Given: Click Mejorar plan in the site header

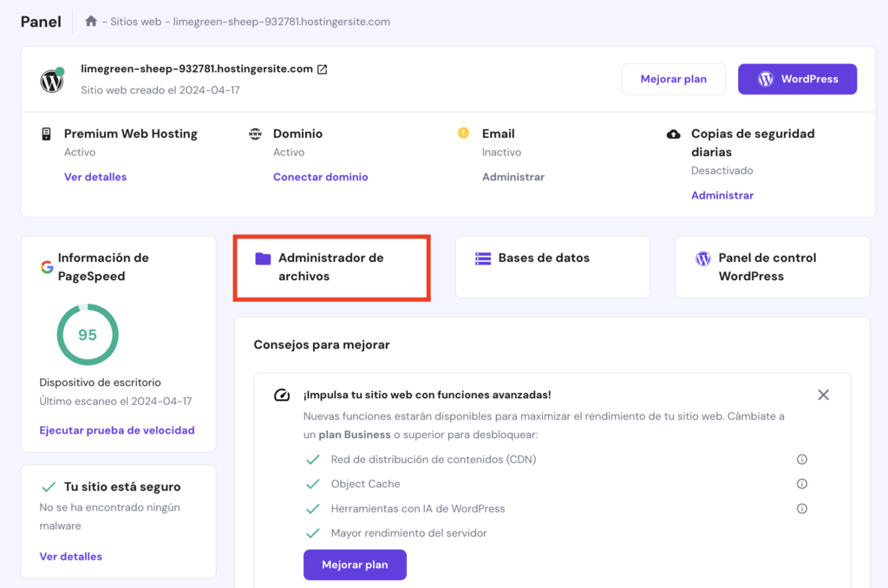Looking at the screenshot, I should (674, 78).
